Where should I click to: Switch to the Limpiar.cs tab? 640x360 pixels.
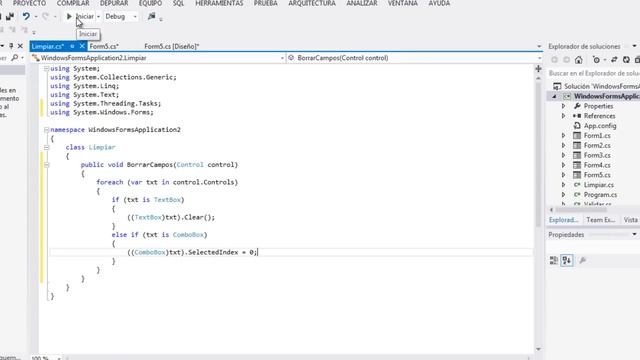pyautogui.click(x=48, y=47)
